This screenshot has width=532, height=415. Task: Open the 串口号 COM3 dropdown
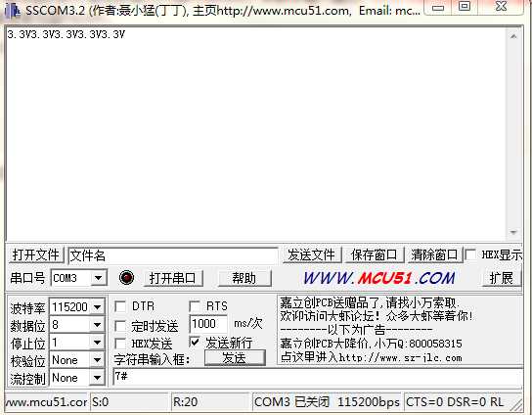click(x=99, y=278)
